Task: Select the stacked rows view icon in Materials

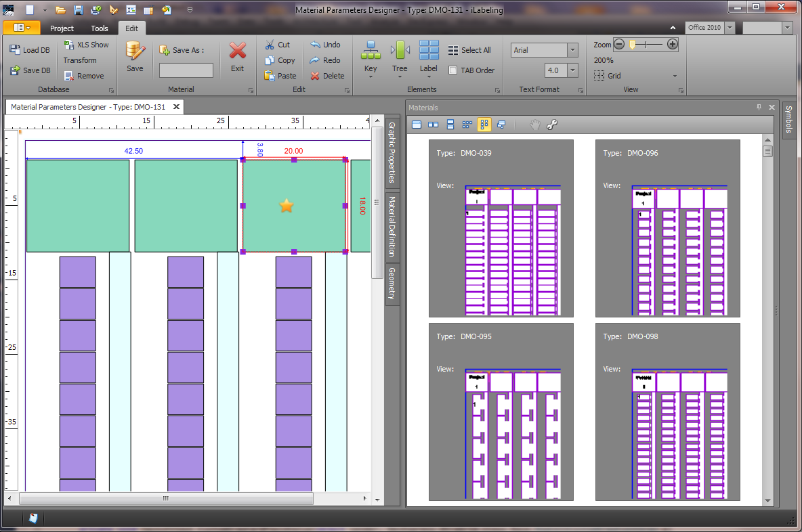Action: [x=450, y=125]
